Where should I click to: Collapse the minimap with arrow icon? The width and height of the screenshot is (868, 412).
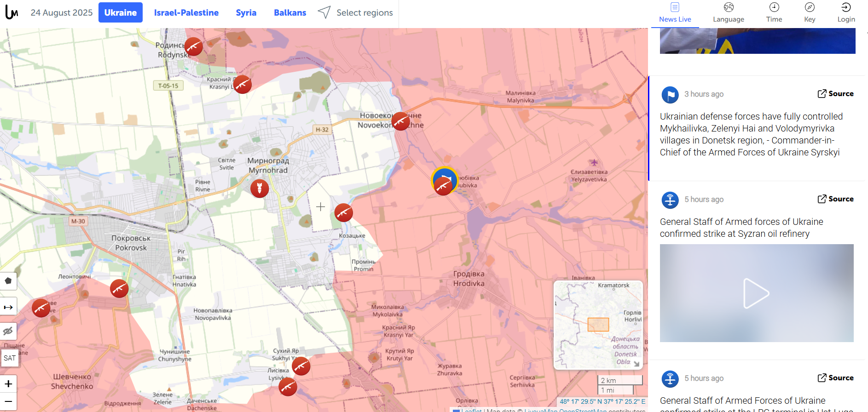(x=637, y=363)
